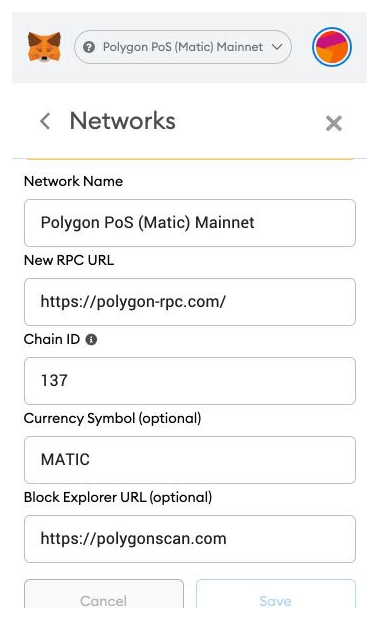Click the MetaMask fox logo
Image resolution: width=380 pixels, height=630 pixels.
point(44,47)
